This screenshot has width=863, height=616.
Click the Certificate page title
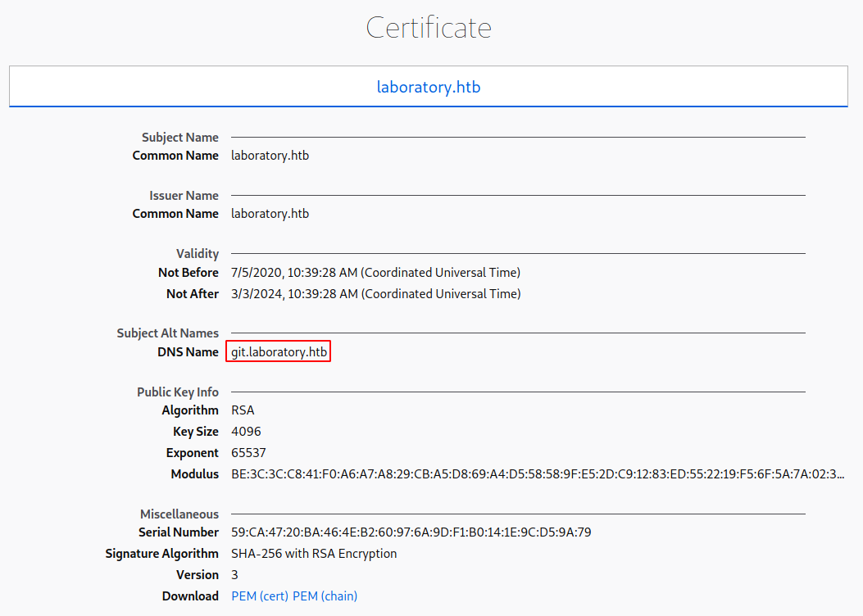(428, 28)
